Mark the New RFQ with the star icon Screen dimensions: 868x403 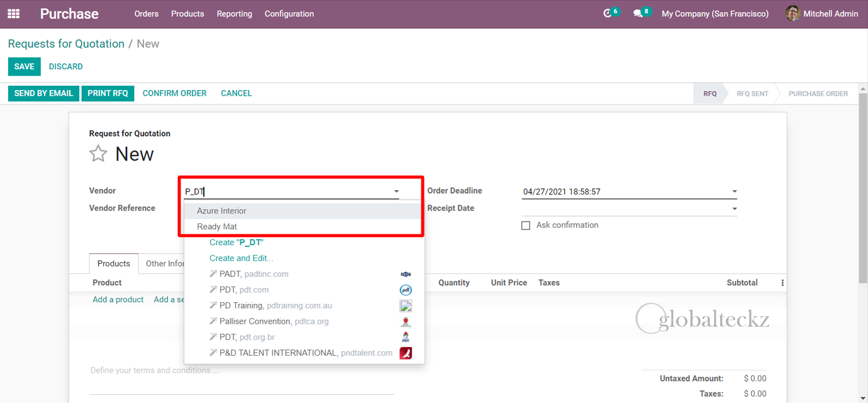(98, 154)
